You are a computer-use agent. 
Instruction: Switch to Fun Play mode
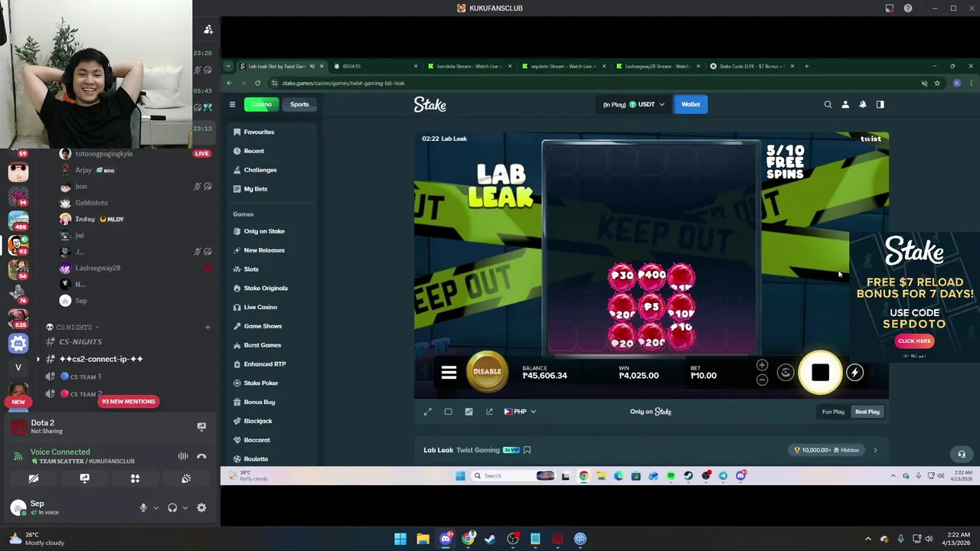(x=833, y=412)
